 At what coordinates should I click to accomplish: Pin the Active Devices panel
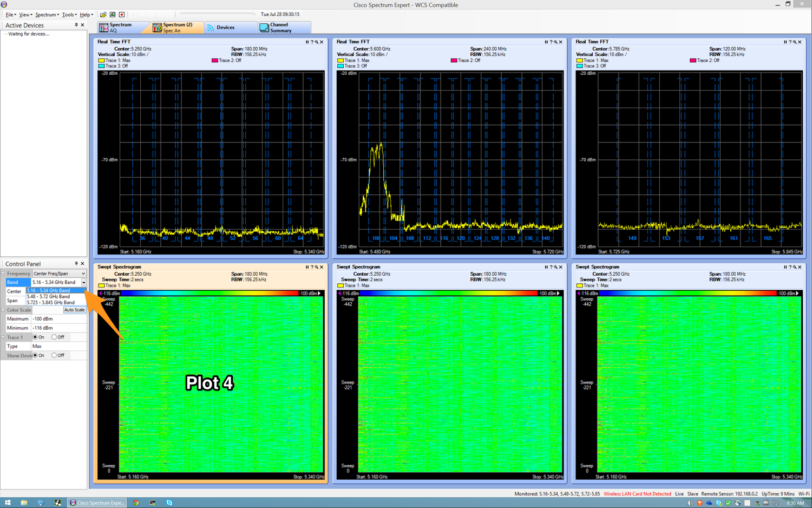tap(76, 25)
